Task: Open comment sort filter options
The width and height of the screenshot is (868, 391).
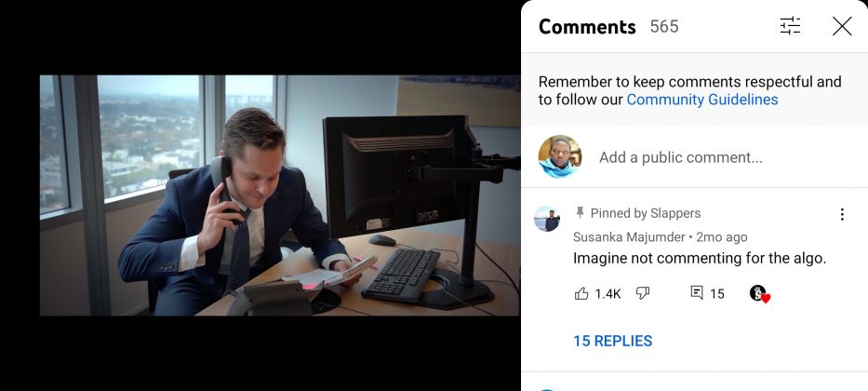Action: pyautogui.click(x=790, y=26)
